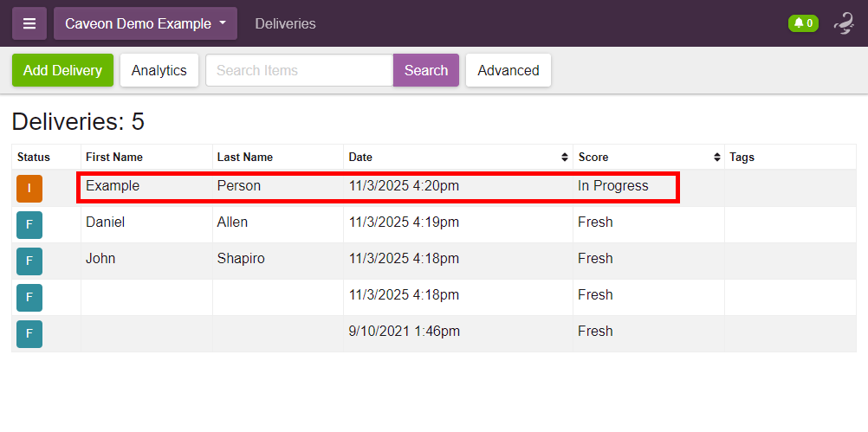Open the Analytics button

[x=159, y=70]
